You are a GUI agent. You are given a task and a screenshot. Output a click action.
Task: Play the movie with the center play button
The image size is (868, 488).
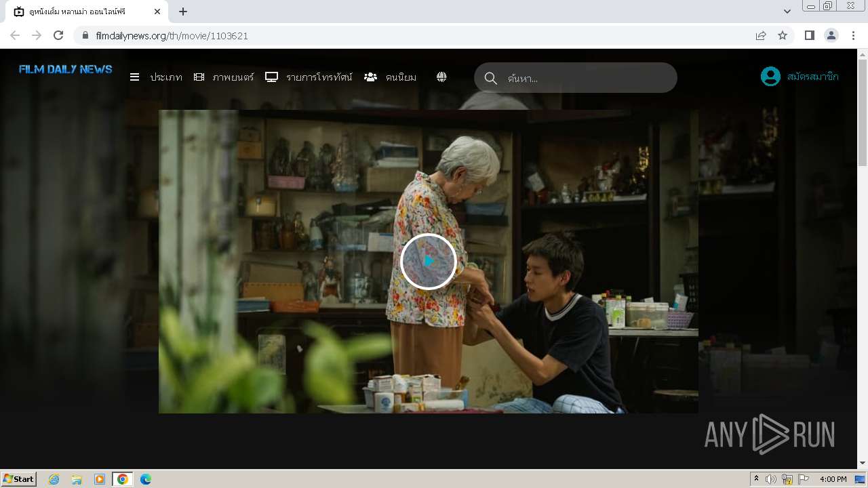point(428,261)
